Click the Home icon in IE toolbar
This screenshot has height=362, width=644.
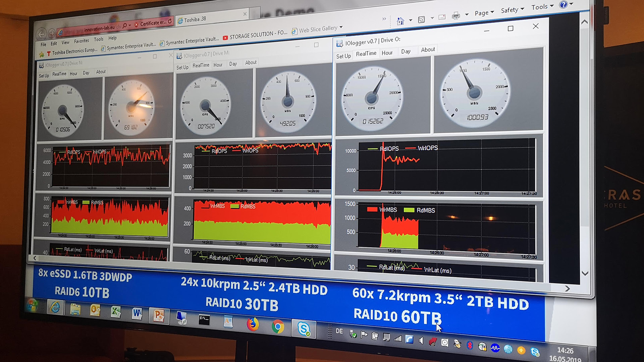click(400, 21)
